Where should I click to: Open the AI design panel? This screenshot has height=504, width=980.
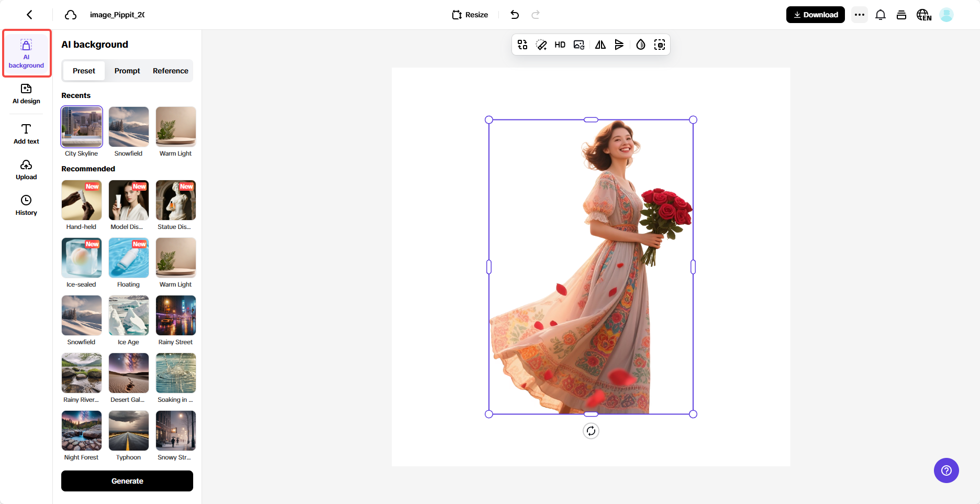pyautogui.click(x=26, y=94)
